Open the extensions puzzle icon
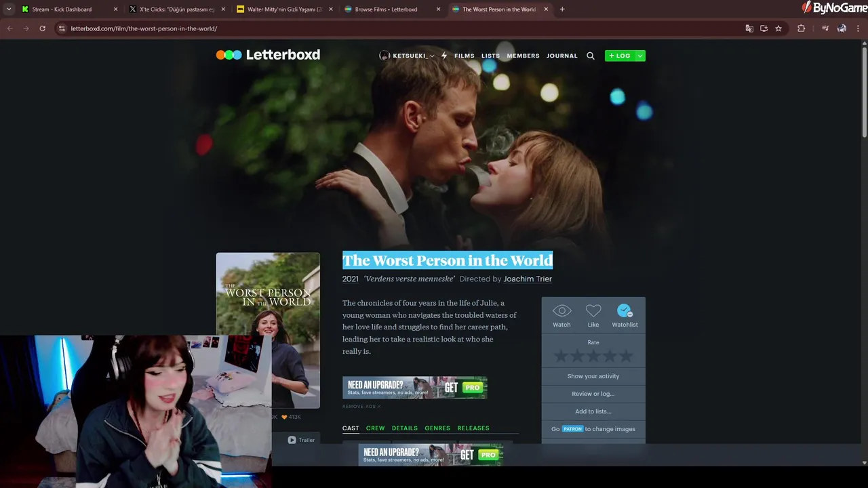Screen dimensions: 868x488 [801, 28]
